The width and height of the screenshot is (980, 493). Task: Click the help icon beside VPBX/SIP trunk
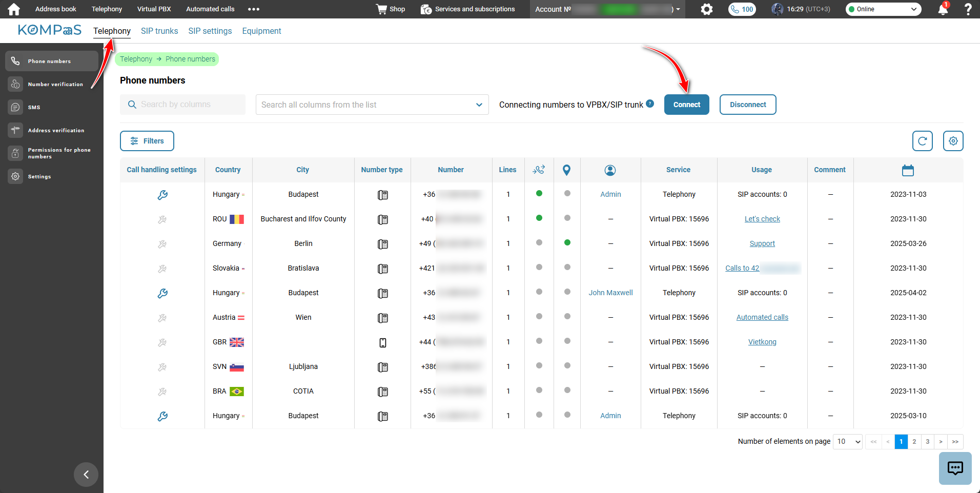(650, 104)
